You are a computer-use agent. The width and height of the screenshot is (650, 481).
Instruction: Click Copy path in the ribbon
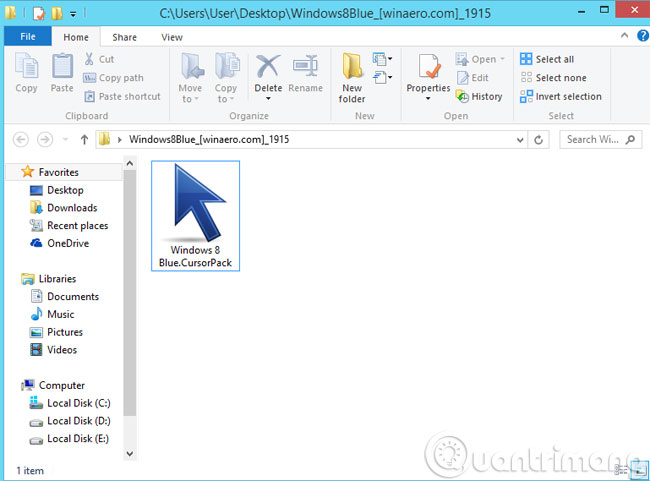coord(114,78)
